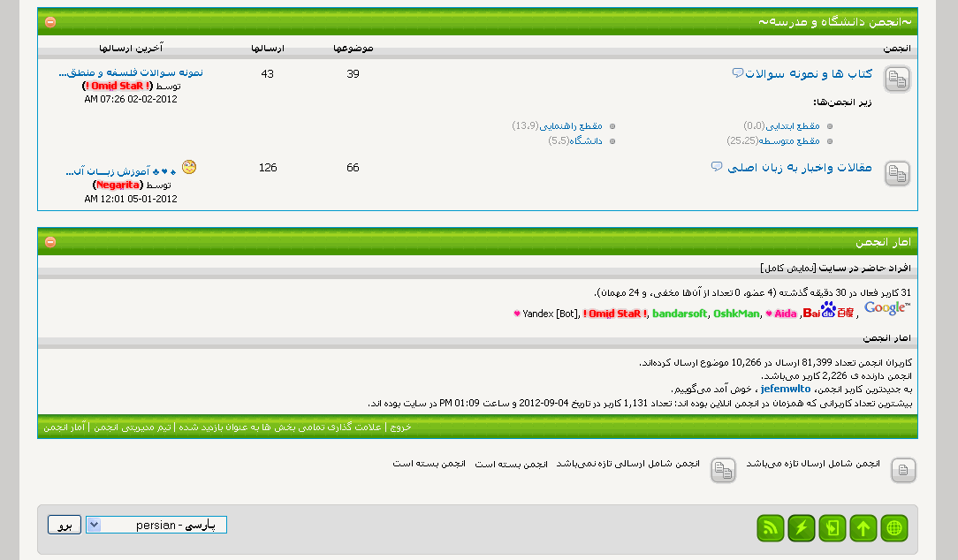958x560 pixels.
Task: Click ارسالها column header
Action: (x=268, y=49)
